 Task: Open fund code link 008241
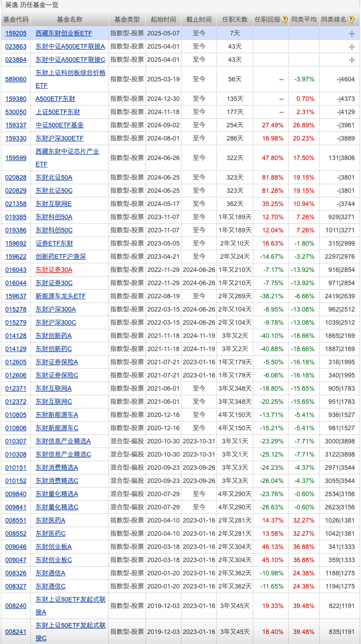(16, 632)
